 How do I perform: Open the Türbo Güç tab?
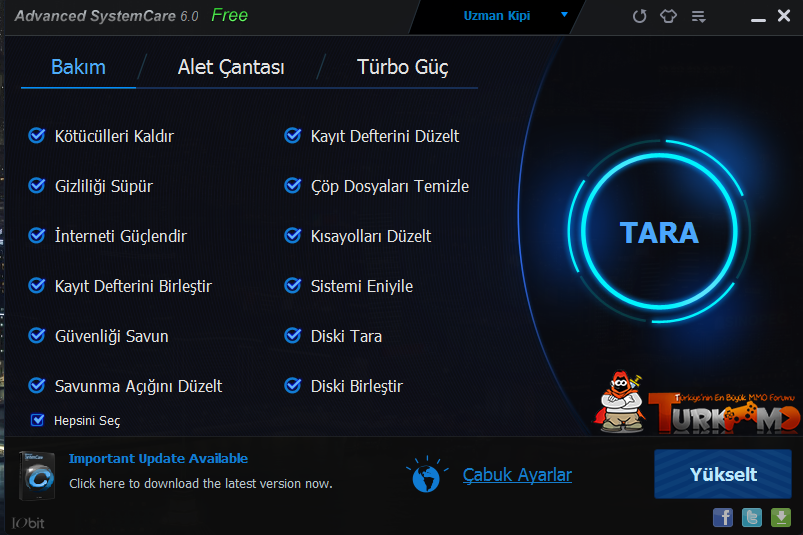[x=403, y=67]
